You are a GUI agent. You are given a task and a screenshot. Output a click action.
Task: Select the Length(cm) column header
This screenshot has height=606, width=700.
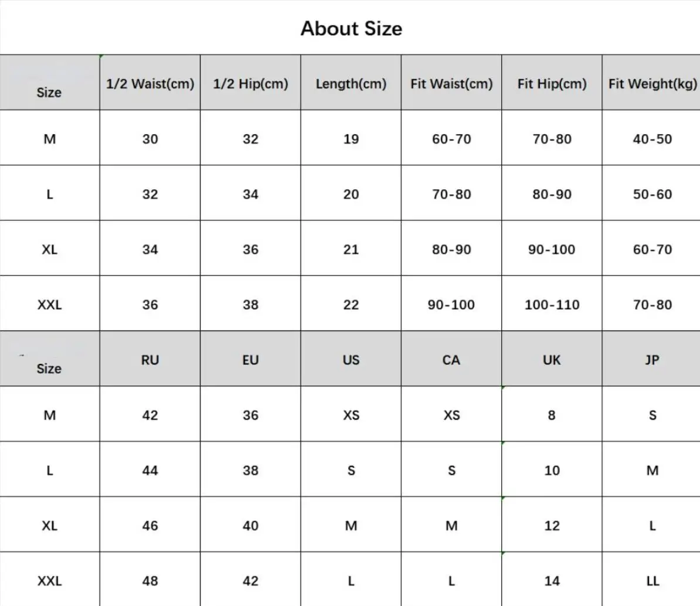click(x=351, y=84)
